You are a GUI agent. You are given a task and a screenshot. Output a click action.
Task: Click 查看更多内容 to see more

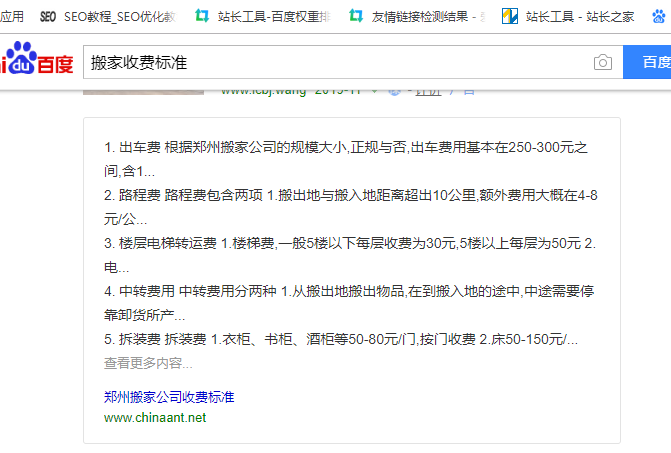148,363
